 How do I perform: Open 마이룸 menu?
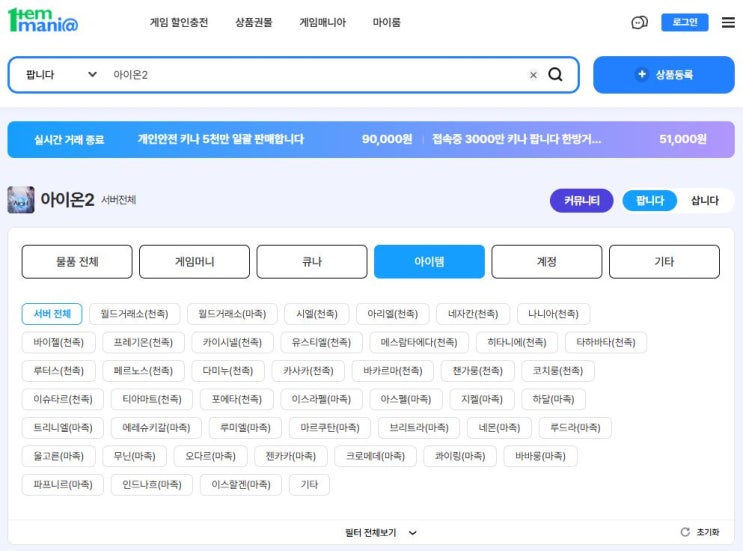coord(387,22)
